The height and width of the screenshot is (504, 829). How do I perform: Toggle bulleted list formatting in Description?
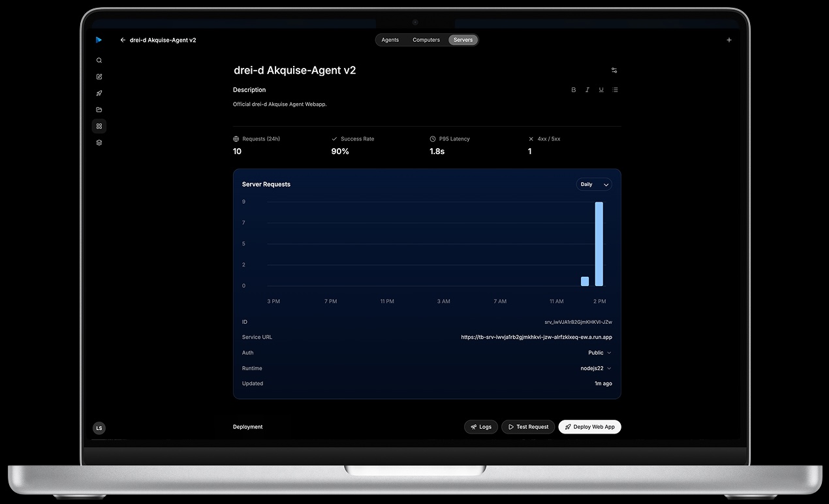coord(615,90)
